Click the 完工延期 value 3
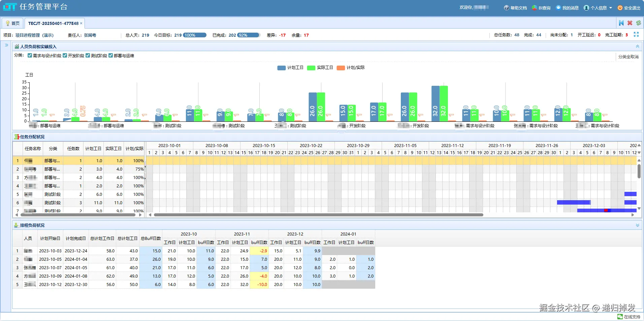644x321 pixels. 626,35
